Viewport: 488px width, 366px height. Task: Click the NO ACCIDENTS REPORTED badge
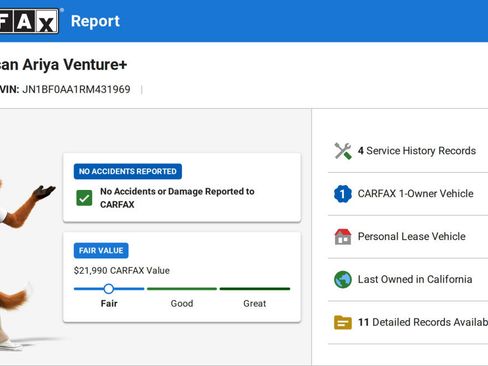click(128, 171)
